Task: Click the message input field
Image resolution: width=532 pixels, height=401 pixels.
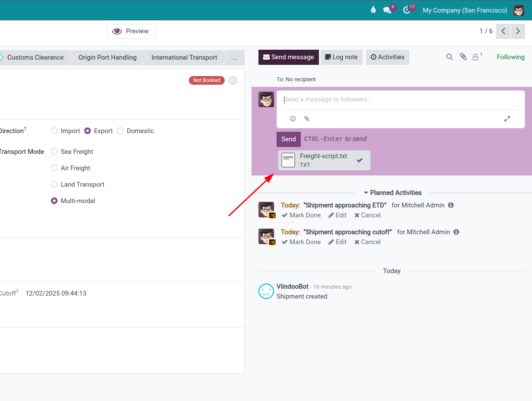Action: coord(400,100)
